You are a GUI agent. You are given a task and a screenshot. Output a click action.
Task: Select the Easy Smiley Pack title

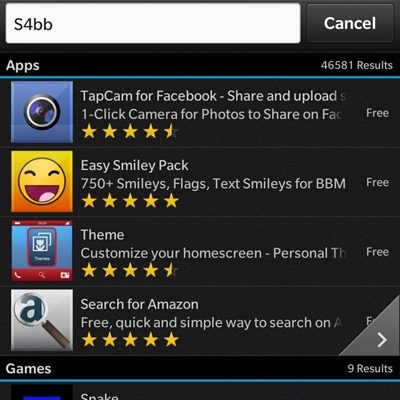[134, 166]
